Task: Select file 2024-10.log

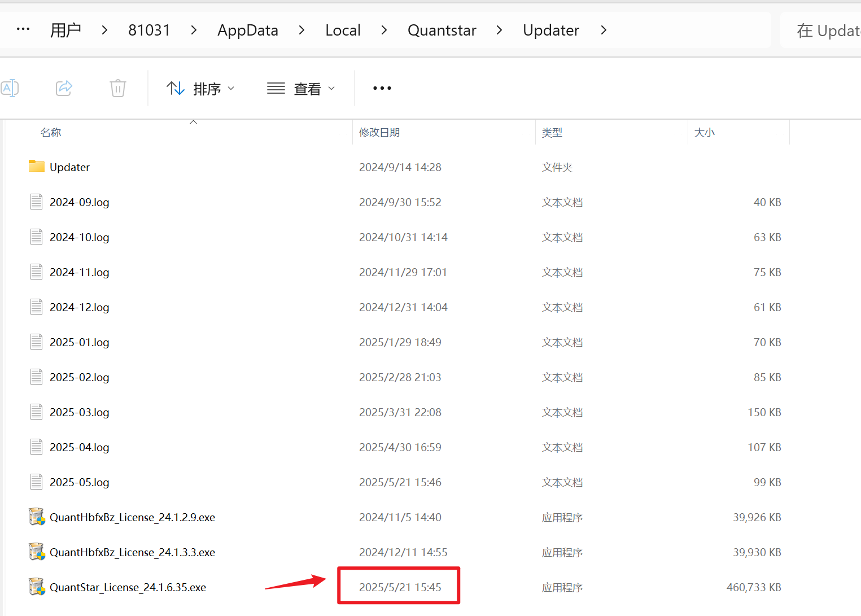Action: coord(80,237)
